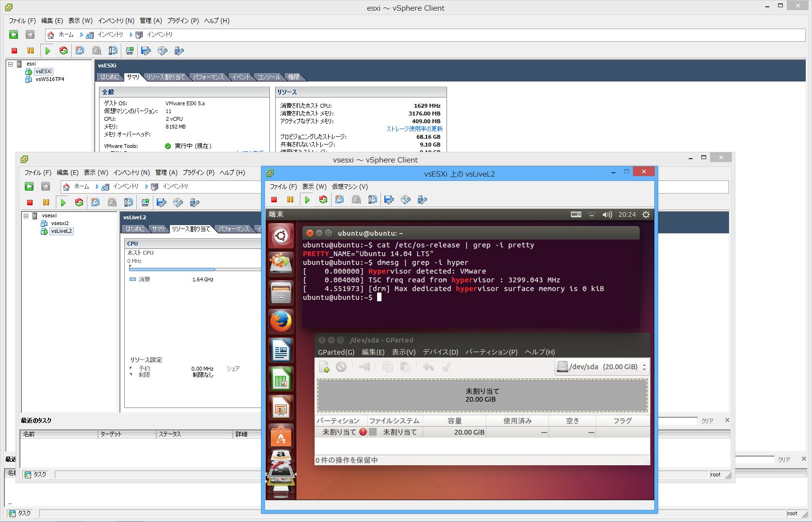Click the red Power Off icon in the esxi window toolbar

(x=14, y=50)
